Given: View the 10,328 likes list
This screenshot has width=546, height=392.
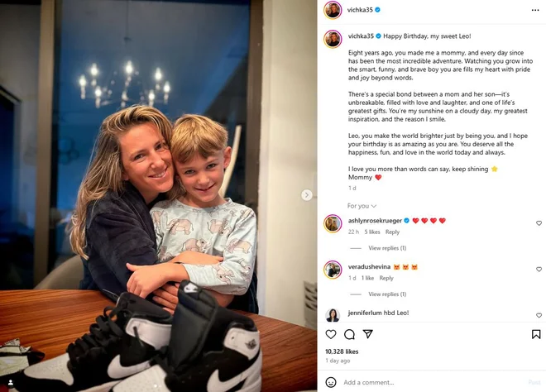Looking at the screenshot, I should [342, 351].
